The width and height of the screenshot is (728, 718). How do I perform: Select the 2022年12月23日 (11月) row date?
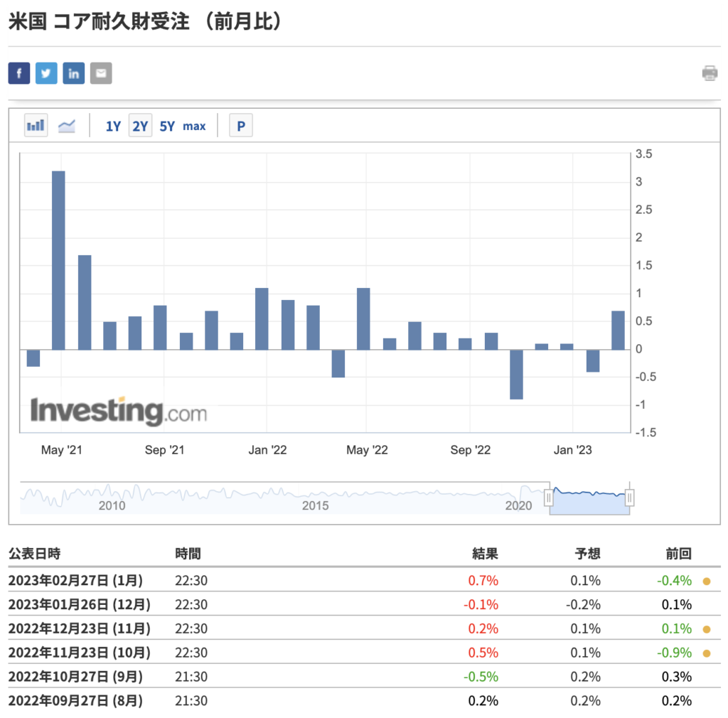(80, 629)
